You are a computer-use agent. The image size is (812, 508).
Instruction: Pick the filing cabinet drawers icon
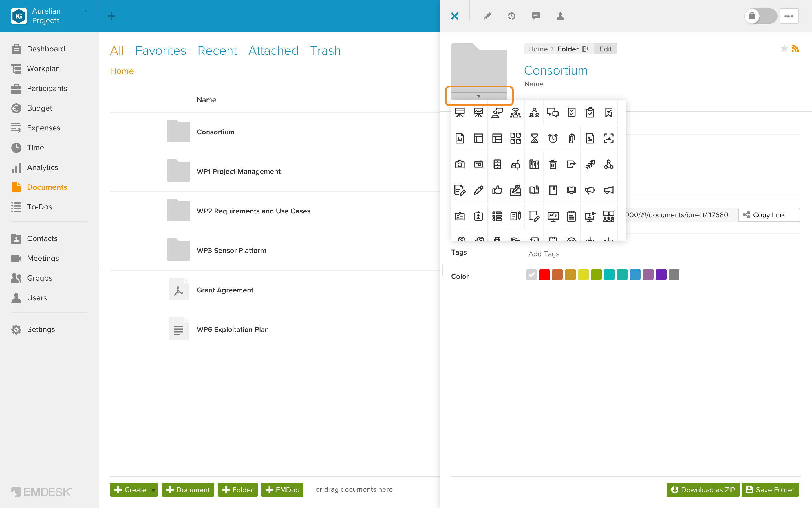[x=497, y=164]
